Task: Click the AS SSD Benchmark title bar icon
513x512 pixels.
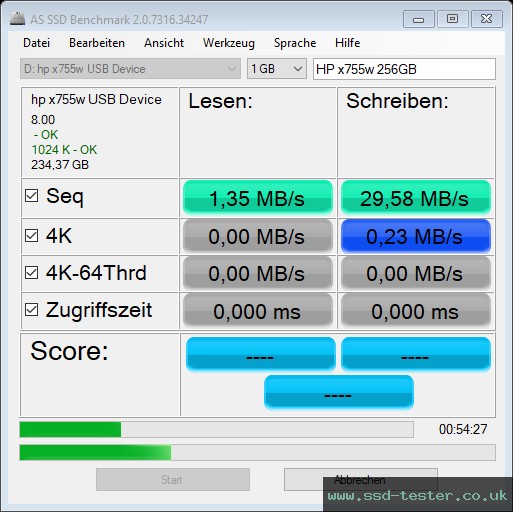Action: coord(17,19)
